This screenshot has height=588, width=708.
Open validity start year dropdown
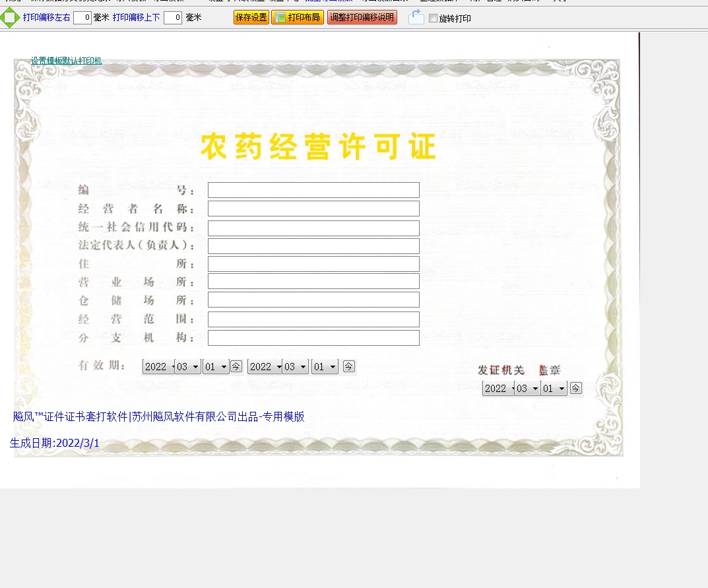(158, 367)
